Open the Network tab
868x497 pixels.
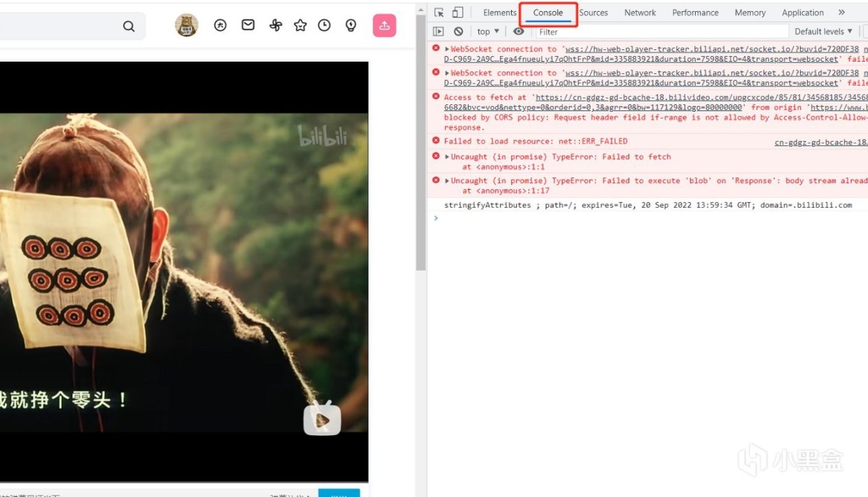click(x=640, y=12)
